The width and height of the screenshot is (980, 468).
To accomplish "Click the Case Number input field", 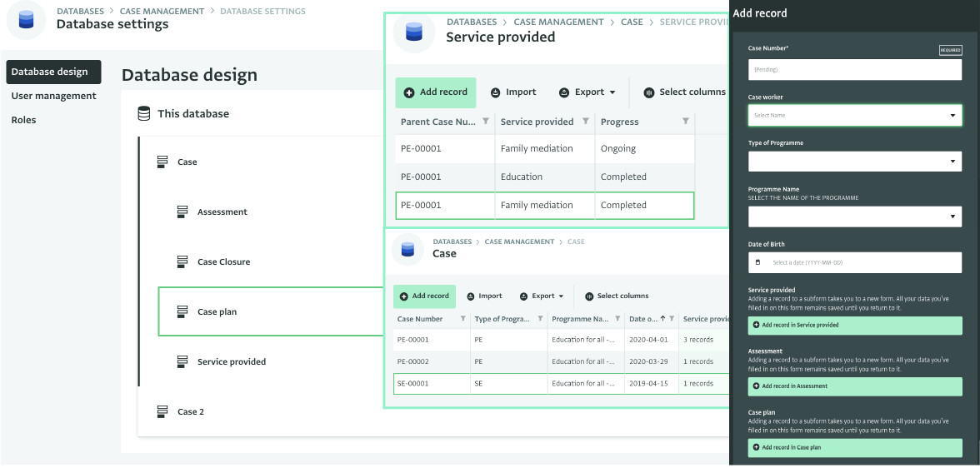I will 855,69.
